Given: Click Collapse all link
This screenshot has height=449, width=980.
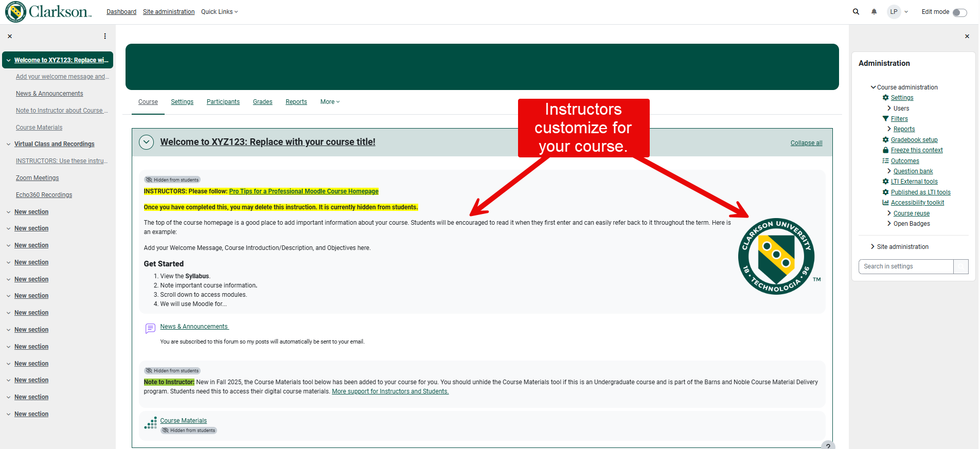Looking at the screenshot, I should 807,143.
